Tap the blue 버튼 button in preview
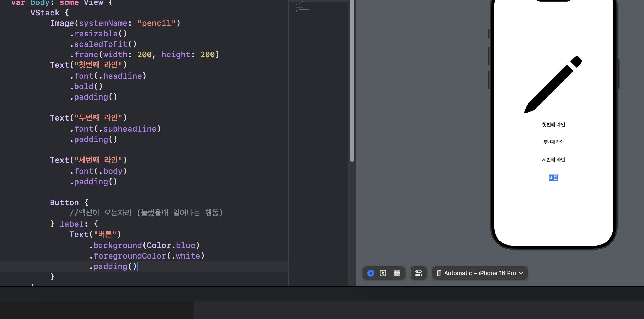Viewport: 644px width, 319px height. [553, 178]
